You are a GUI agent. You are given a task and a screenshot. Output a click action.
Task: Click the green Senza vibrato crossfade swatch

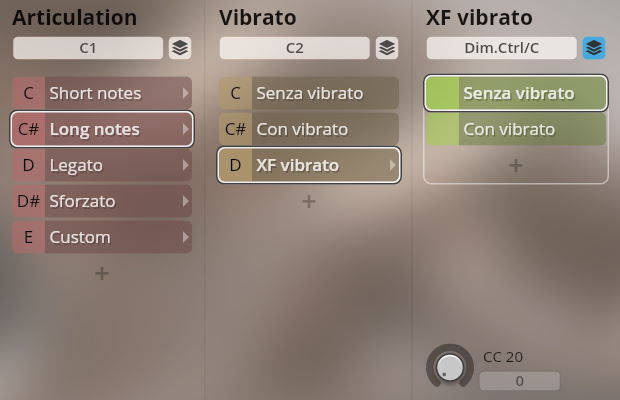pos(442,93)
